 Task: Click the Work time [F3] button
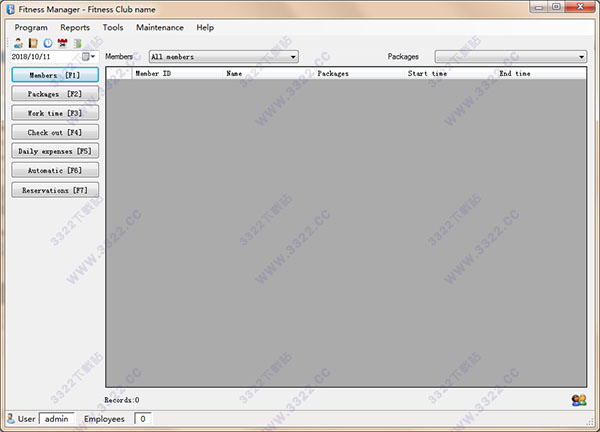tap(55, 113)
